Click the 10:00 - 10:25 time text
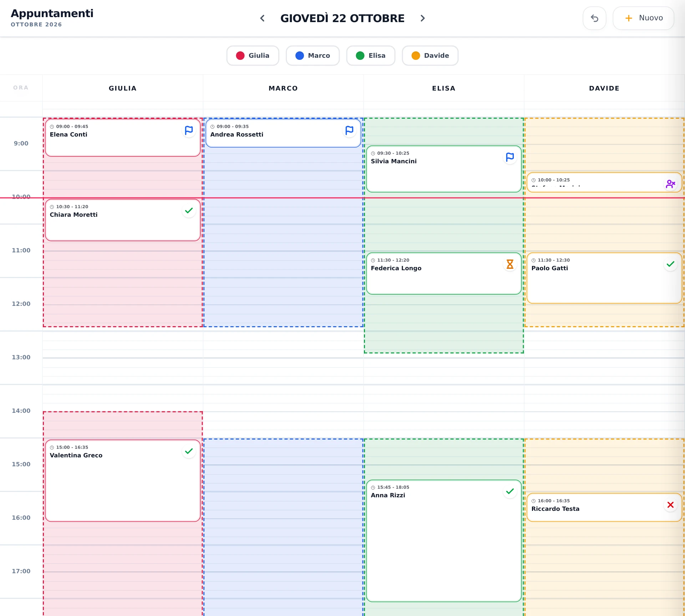The image size is (685, 616). (554, 180)
